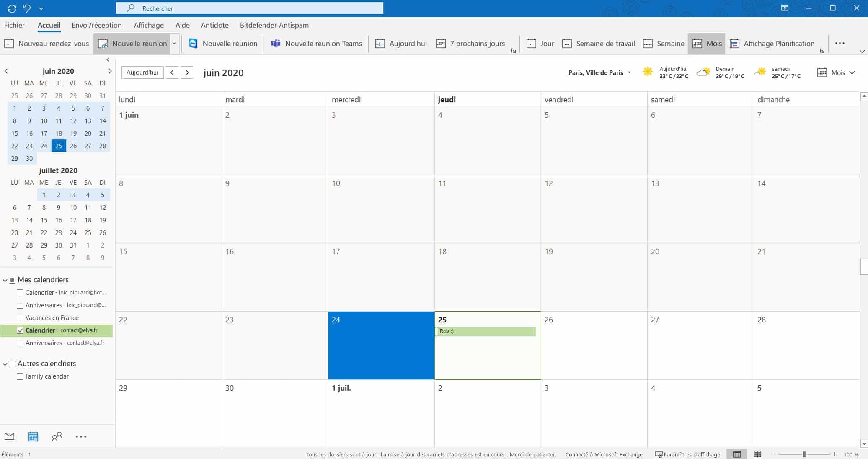Open the Affichage tab
Image resolution: width=868 pixels, height=459 pixels.
(x=149, y=25)
